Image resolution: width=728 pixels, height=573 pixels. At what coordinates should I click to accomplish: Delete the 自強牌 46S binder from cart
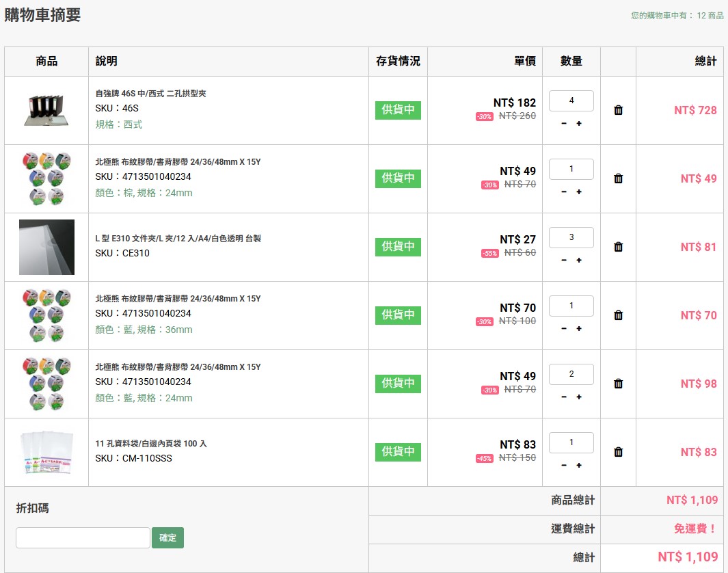pyautogui.click(x=618, y=110)
